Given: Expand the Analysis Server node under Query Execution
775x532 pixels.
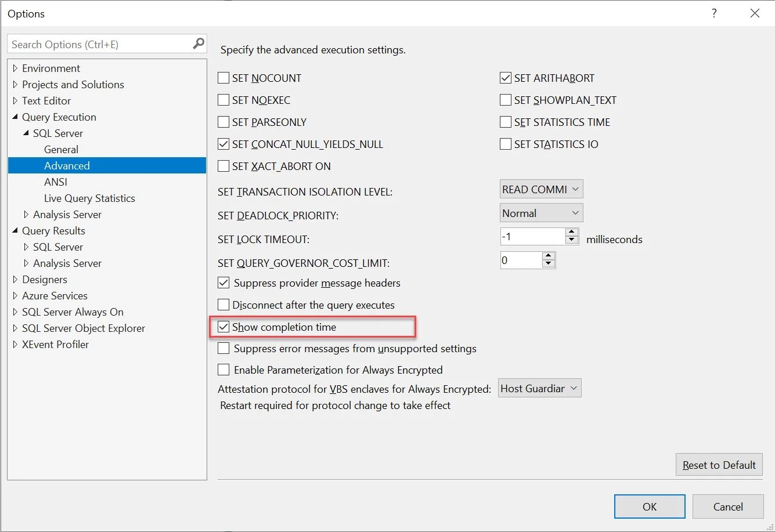Looking at the screenshot, I should pos(27,214).
